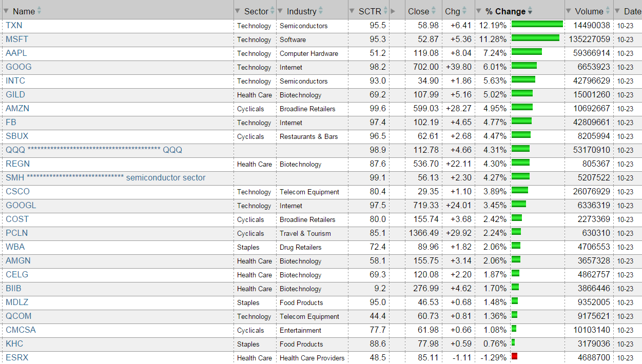Open the Volume column dropdown triangle

tap(568, 11)
